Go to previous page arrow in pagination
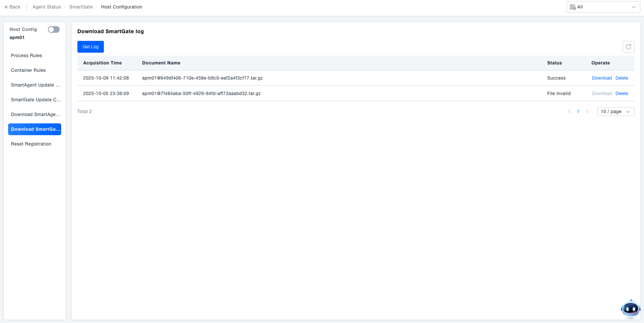Viewport: 644px width, 323px height. click(x=569, y=112)
